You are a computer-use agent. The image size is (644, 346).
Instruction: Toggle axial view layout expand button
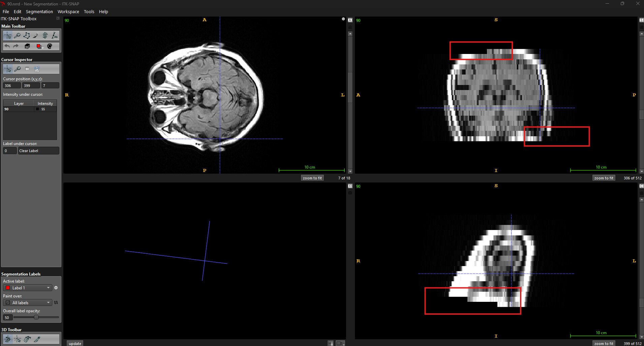pyautogui.click(x=350, y=20)
